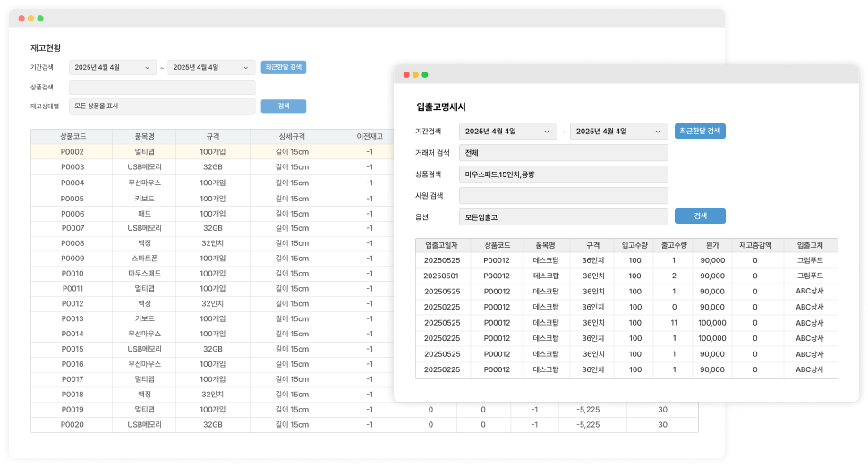Click 입고수량 column header
868x467 pixels.
click(634, 245)
